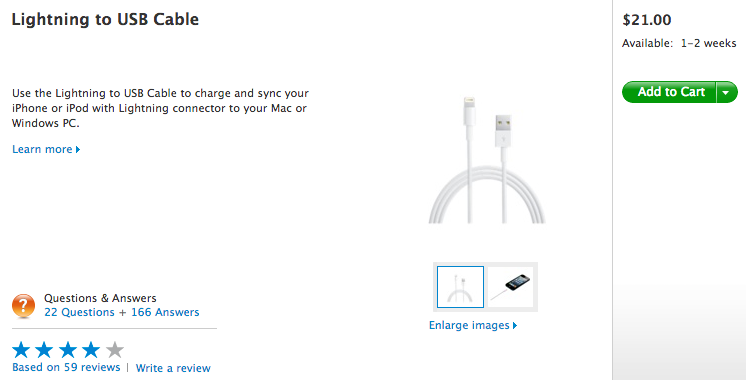Select the iPhone thumbnail image

coord(511,287)
